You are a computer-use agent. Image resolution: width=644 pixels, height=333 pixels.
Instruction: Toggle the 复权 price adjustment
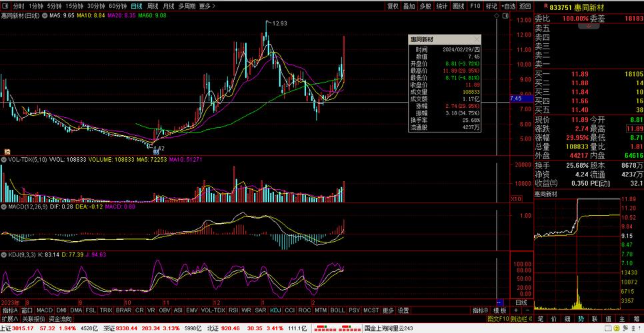[393, 6]
